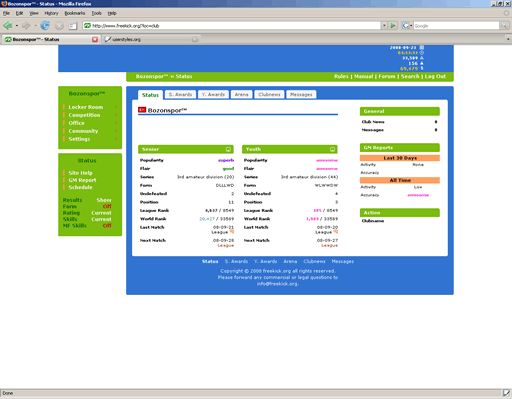Viewport: 512px width, 399px height.
Task: Click the clock icon beside the time
Action: click(422, 53)
